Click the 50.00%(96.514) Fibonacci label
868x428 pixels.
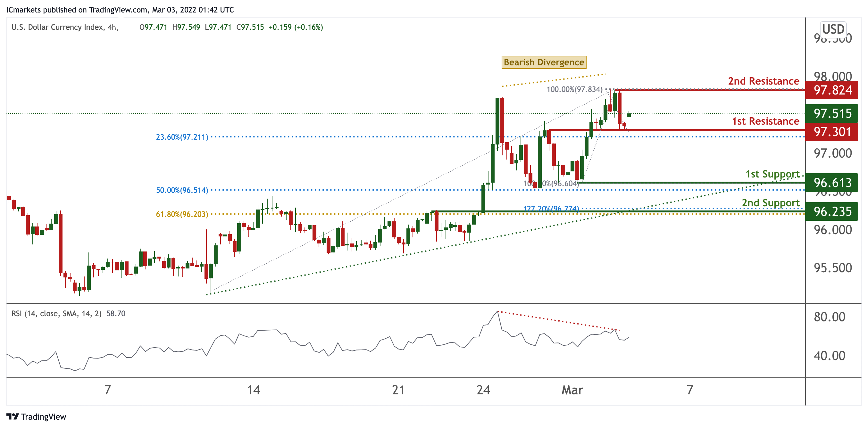182,190
